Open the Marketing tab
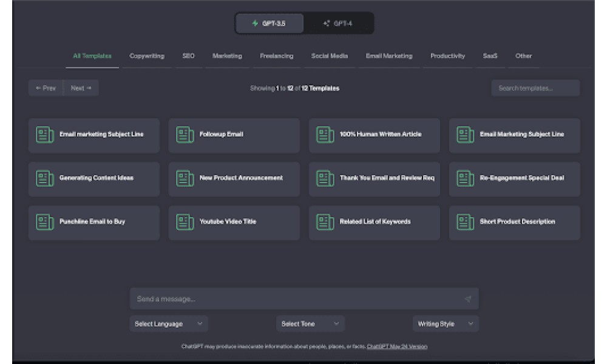Viewport: 607px width, 364px height. point(227,56)
